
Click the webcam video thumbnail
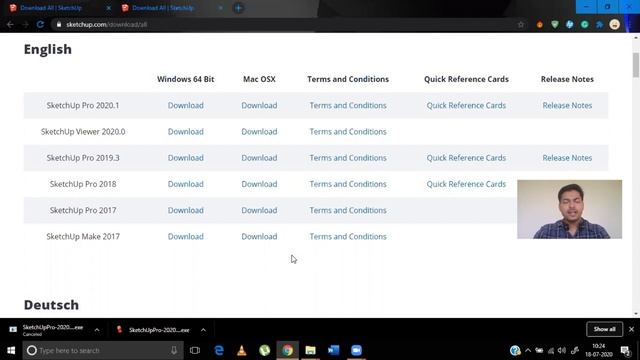click(x=569, y=209)
